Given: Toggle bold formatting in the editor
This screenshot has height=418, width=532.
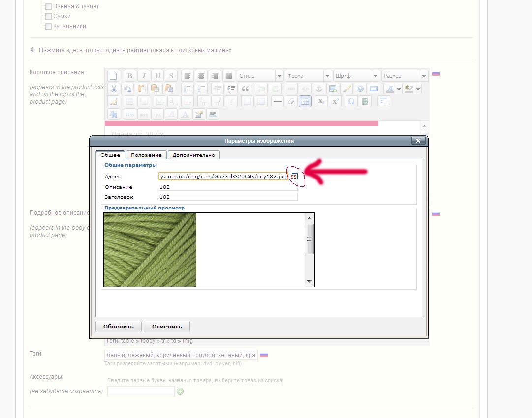Looking at the screenshot, I should pos(129,76).
